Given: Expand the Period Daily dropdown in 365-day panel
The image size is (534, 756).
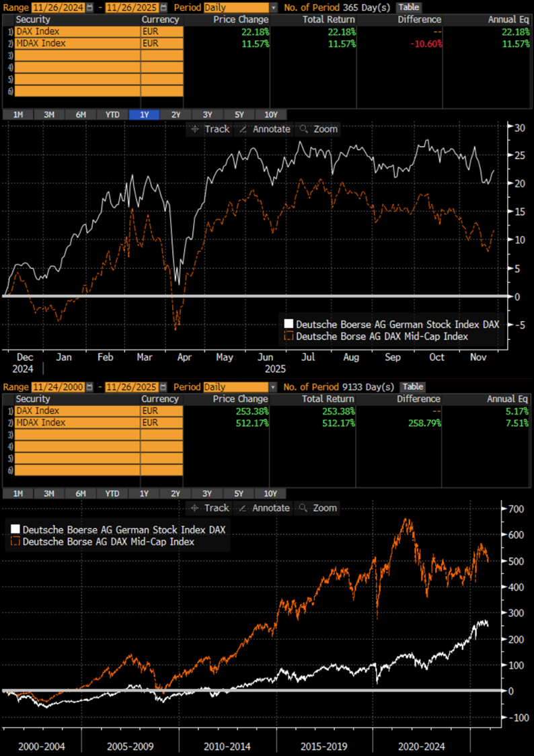Looking at the screenshot, I should [272, 7].
